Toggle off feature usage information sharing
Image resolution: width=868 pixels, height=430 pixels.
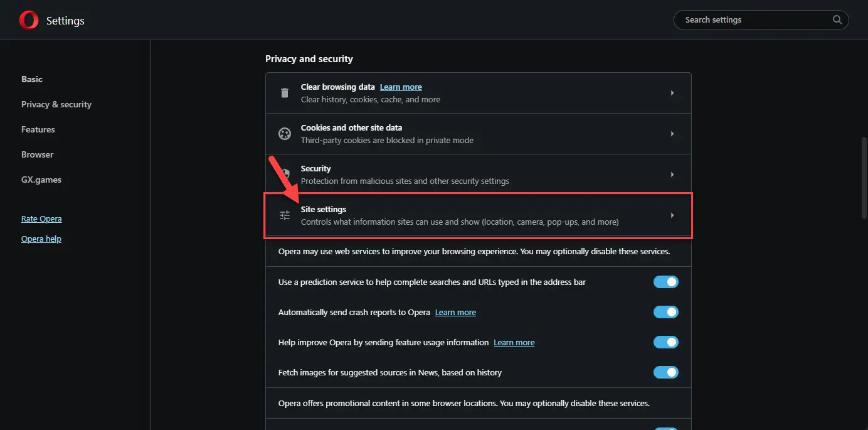tap(665, 342)
